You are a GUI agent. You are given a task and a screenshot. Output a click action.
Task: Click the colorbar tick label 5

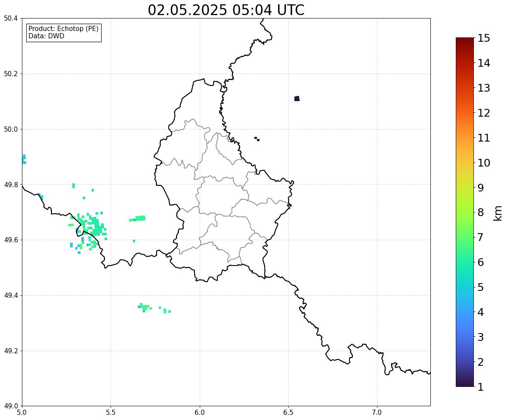[x=481, y=287]
